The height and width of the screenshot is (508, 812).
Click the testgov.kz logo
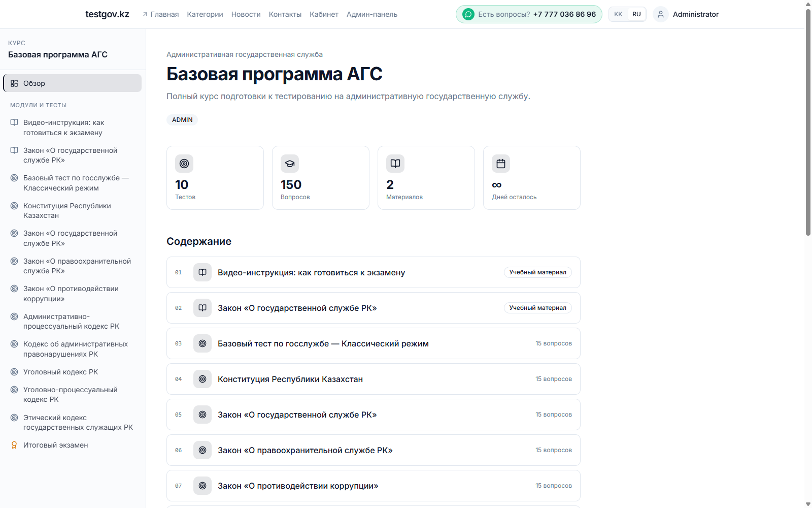pos(107,14)
